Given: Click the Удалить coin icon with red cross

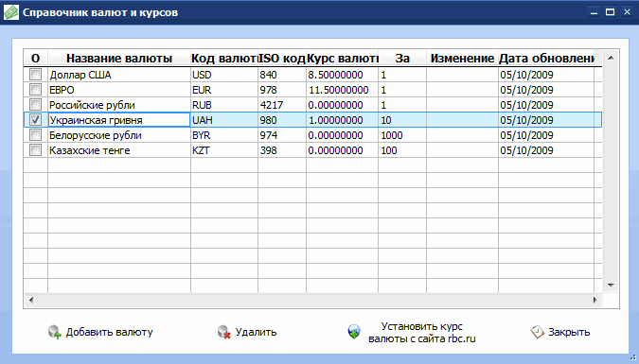Looking at the screenshot, I should 223,332.
